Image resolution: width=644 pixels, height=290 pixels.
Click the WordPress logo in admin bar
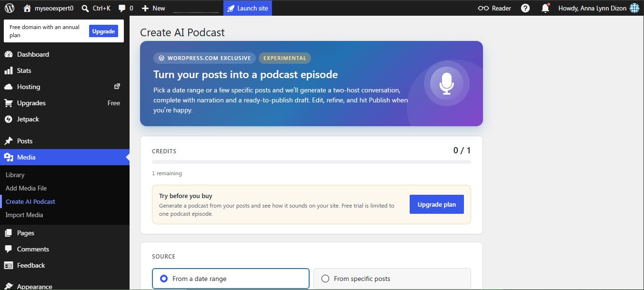[10, 8]
